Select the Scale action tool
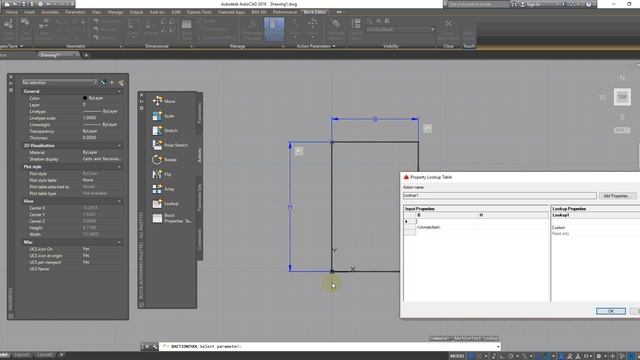Image resolution: width=640 pixels, height=360 pixels. coord(164,116)
